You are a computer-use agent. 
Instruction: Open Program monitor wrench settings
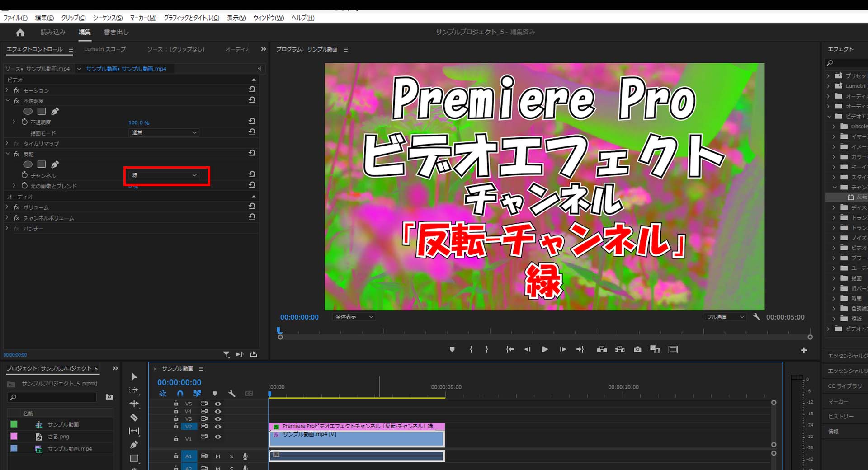[756, 317]
